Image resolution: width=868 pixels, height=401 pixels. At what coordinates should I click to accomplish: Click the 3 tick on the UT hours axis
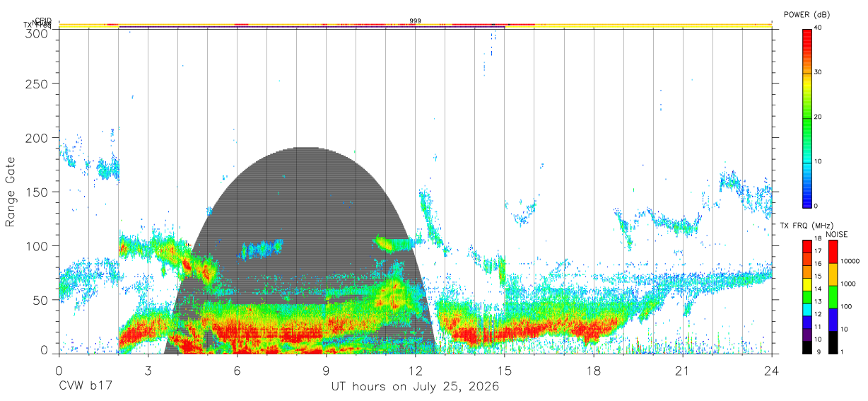[x=148, y=370]
